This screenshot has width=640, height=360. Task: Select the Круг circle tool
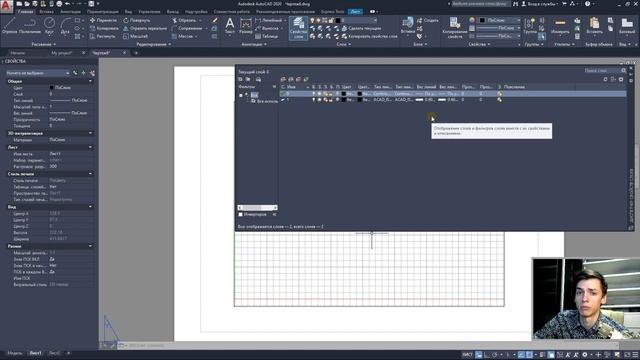point(49,26)
